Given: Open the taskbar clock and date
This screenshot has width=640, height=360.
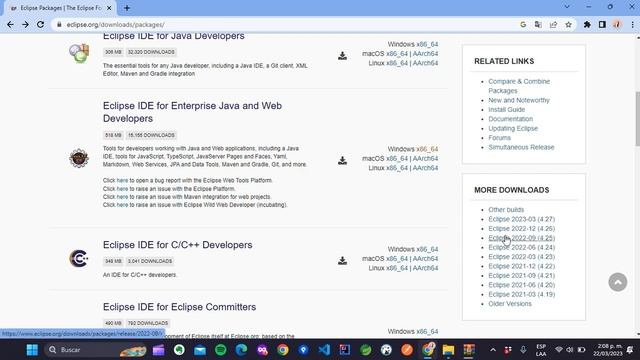Looking at the screenshot, I should point(609,350).
